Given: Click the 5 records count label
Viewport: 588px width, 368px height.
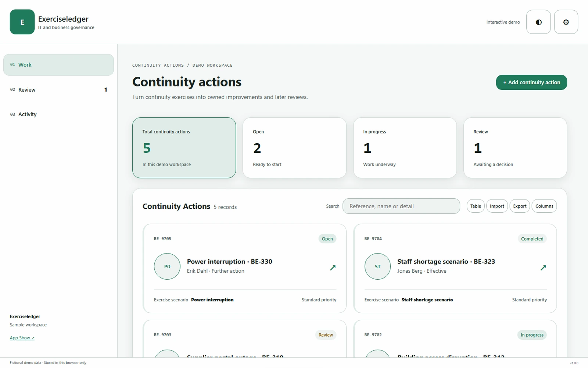Looking at the screenshot, I should (225, 207).
